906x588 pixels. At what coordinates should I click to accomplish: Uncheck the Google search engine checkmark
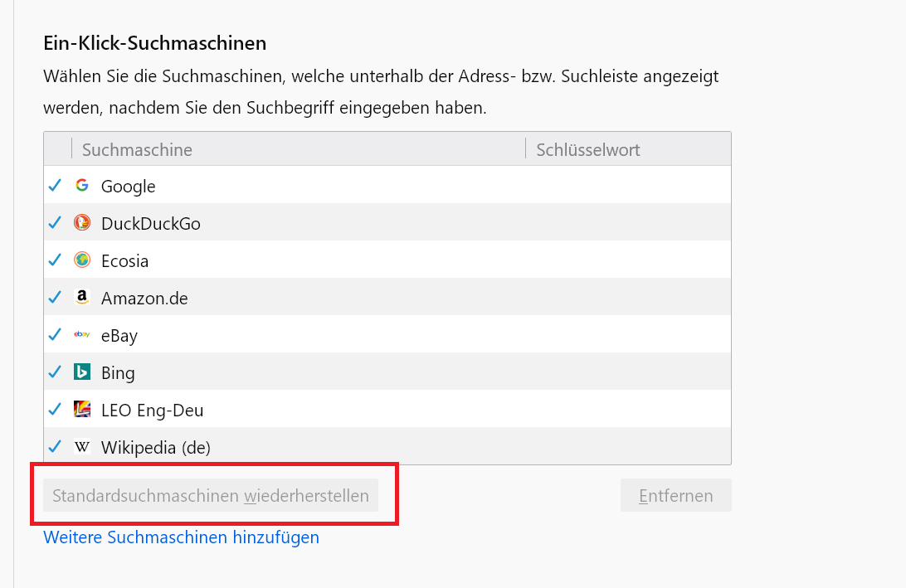tap(56, 186)
